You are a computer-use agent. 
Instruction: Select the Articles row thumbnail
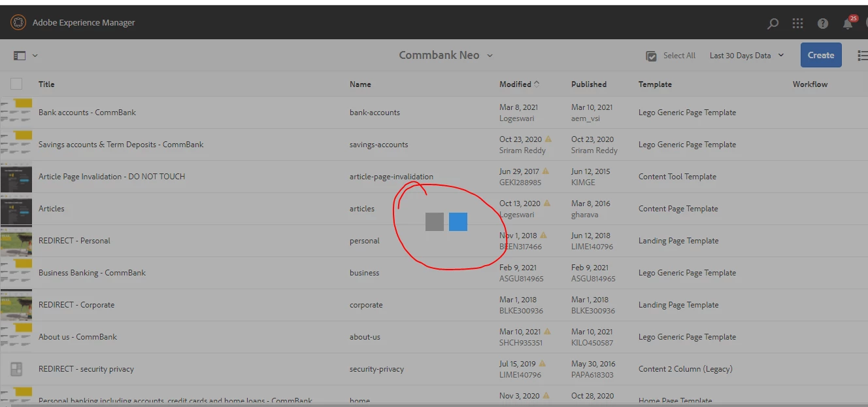pyautogui.click(x=16, y=209)
